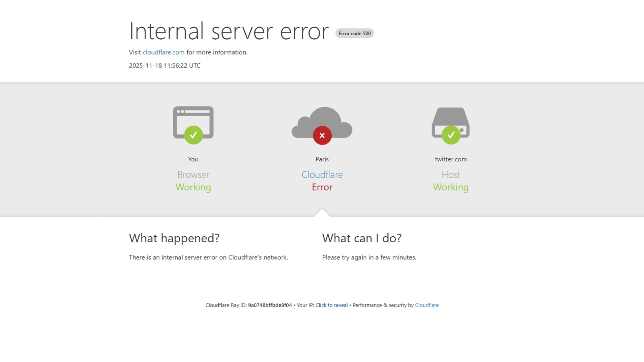Click the Working status under Host
The width and height of the screenshot is (644, 362).
coord(451,187)
